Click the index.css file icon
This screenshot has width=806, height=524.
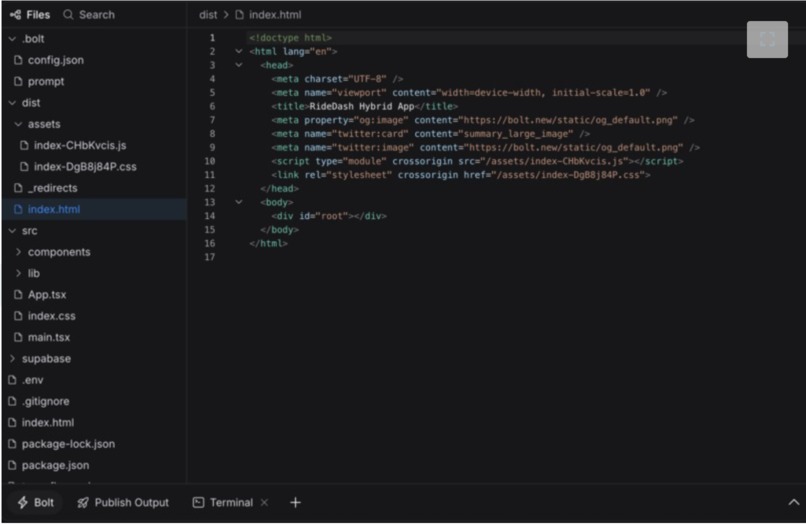[18, 316]
